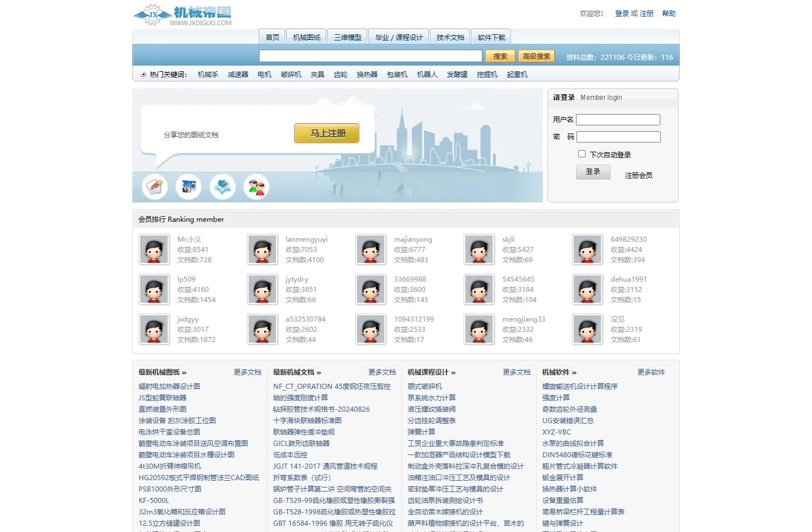The height and width of the screenshot is (532, 812).
Task: Open XYZ-YBC software link
Action: click(x=557, y=432)
